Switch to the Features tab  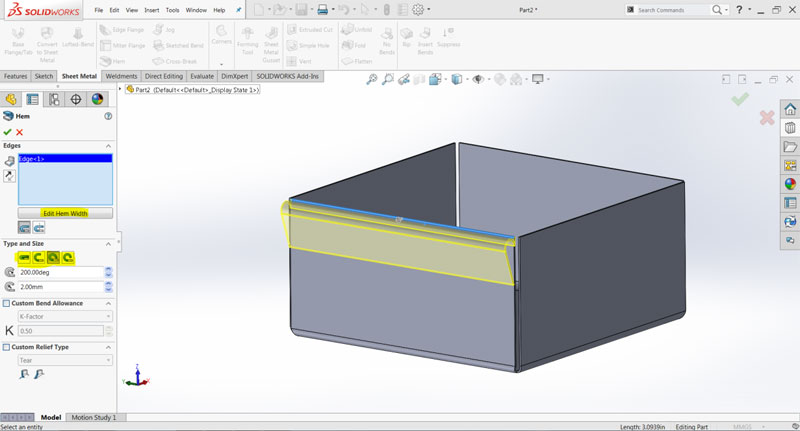tap(15, 77)
